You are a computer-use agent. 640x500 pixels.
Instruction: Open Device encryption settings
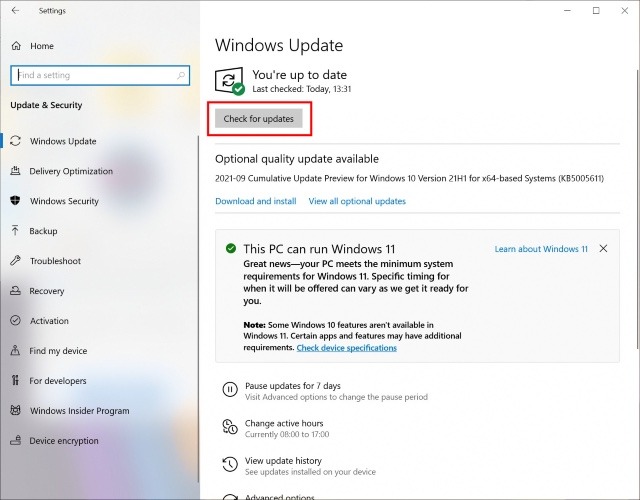tap(64, 441)
